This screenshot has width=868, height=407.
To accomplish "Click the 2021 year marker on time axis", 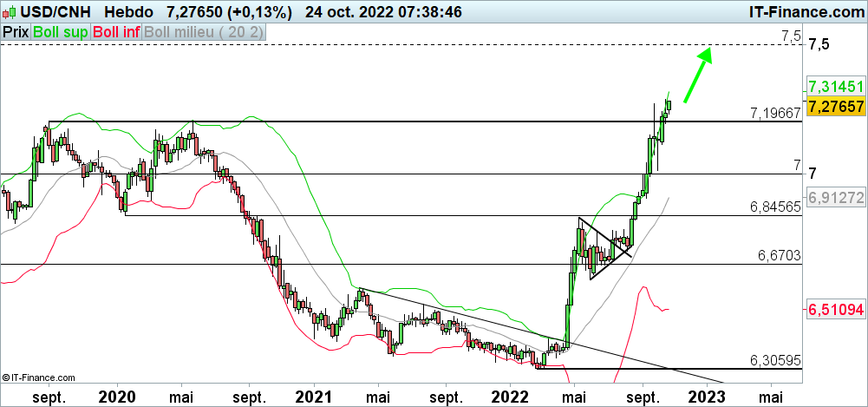I will click(x=312, y=397).
